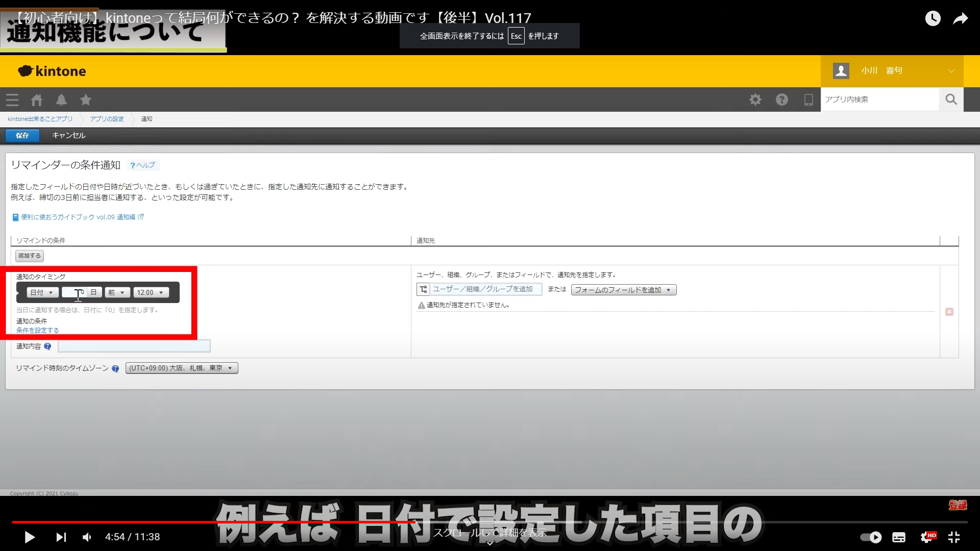Click the mobile view icon
Image resolution: width=980 pixels, height=551 pixels.
808,99
